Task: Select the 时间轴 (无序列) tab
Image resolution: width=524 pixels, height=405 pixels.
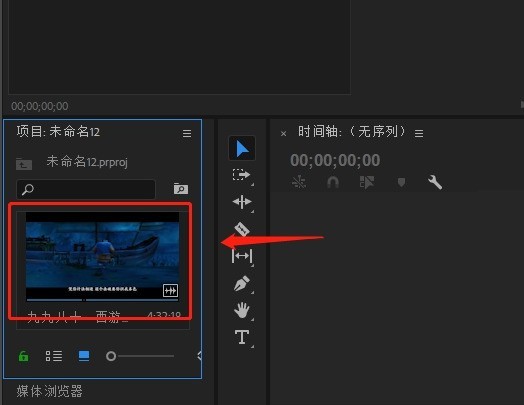Action: coord(352,132)
